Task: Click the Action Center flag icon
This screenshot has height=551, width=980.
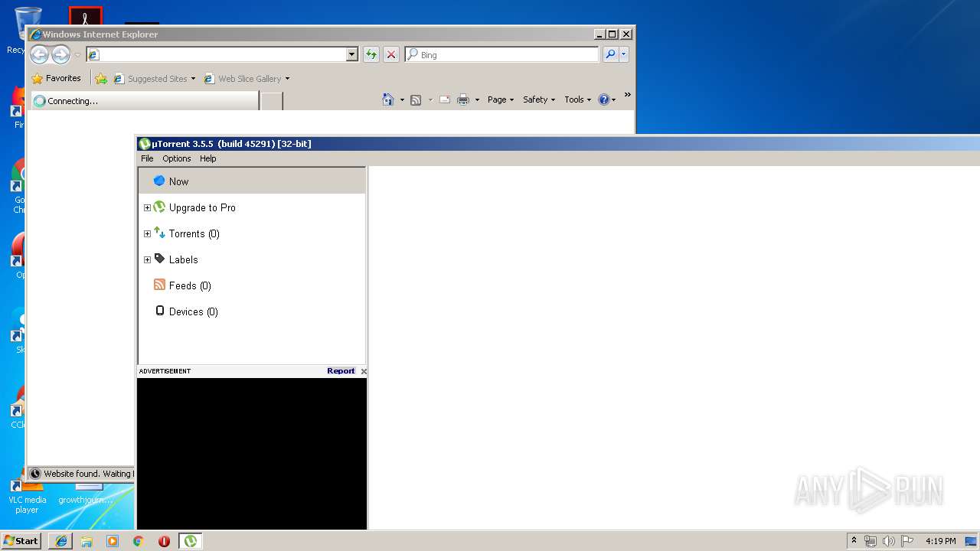Action: pos(907,541)
